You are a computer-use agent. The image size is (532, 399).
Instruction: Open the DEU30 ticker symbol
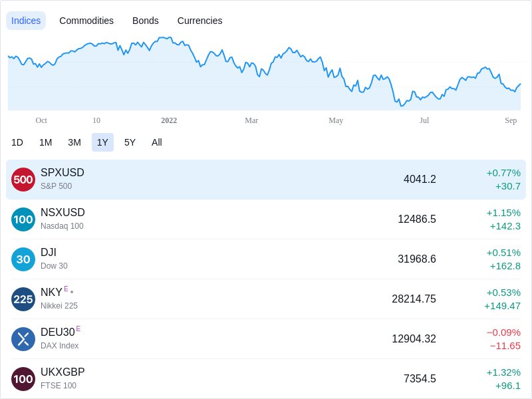(58, 332)
